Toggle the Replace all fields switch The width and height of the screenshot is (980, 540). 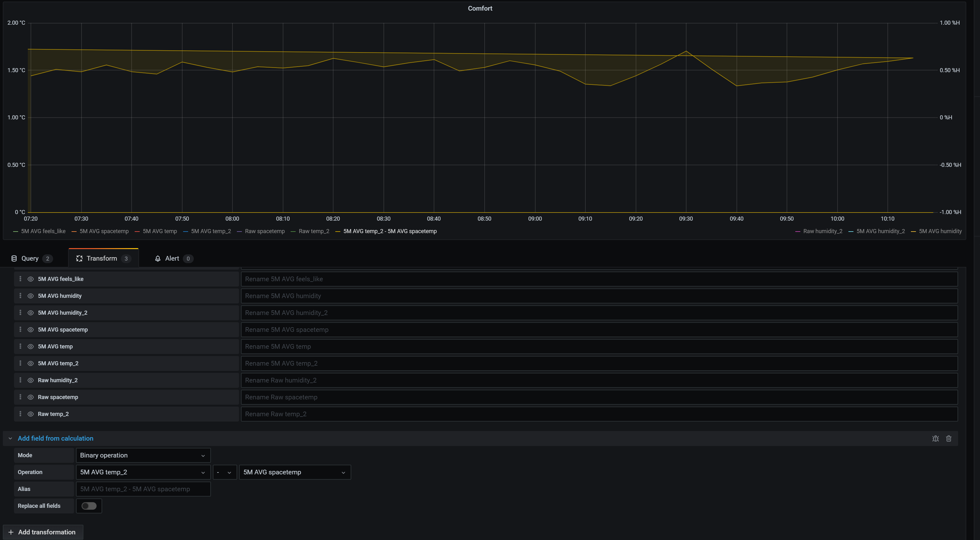[x=89, y=506]
